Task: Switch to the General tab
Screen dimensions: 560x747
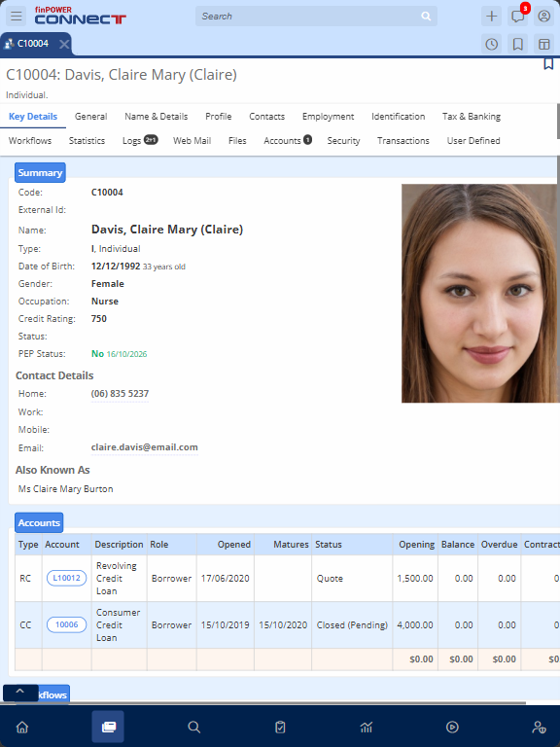Action: [x=91, y=117]
